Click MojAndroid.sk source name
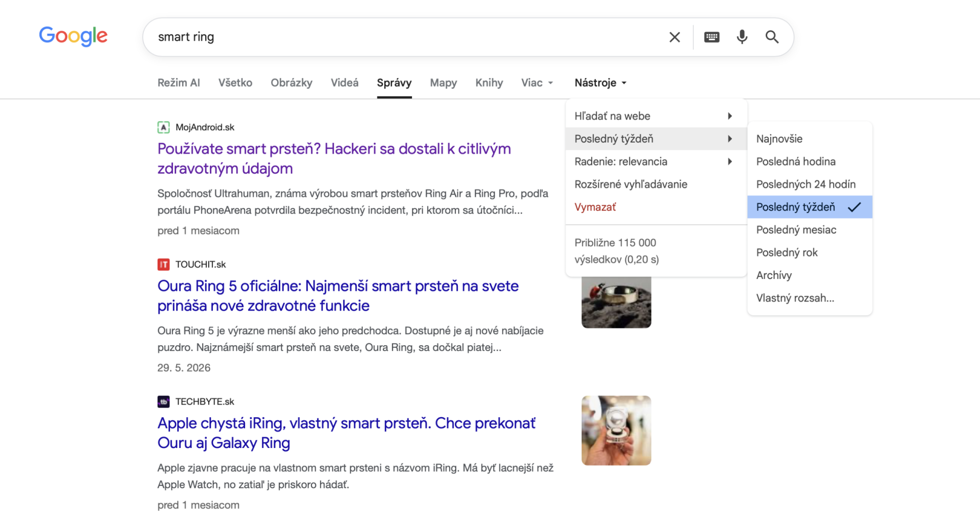Viewport: 980px width, 520px height. point(205,127)
